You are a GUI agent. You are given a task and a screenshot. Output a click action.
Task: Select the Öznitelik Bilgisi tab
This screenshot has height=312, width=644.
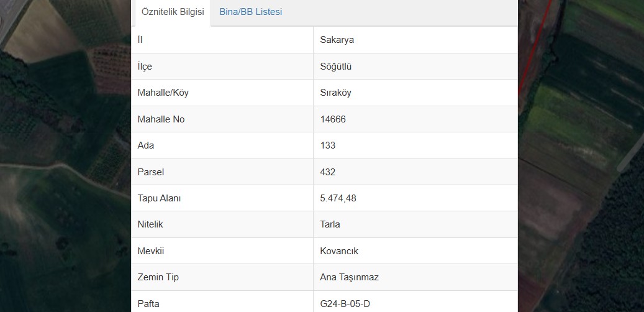173,12
